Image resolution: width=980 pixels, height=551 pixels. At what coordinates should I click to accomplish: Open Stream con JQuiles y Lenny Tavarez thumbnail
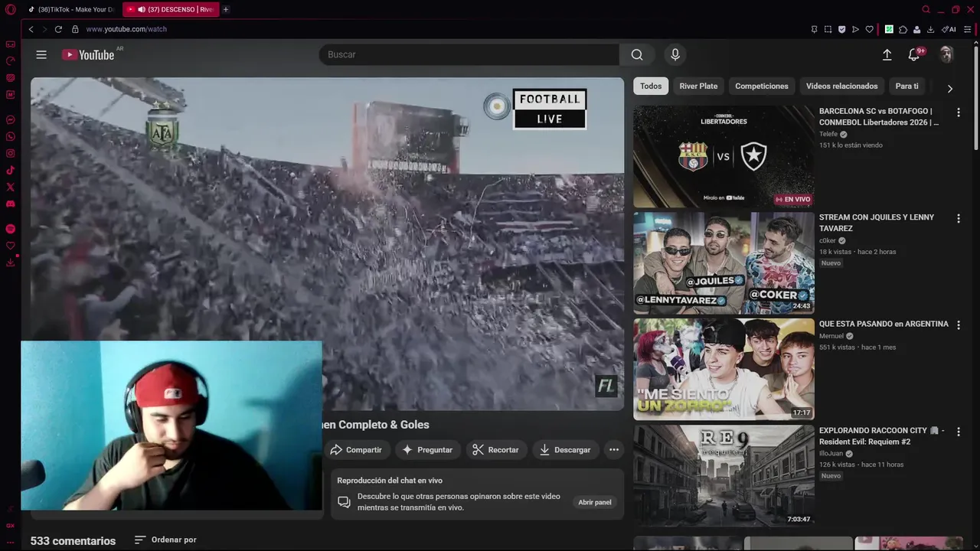724,262
